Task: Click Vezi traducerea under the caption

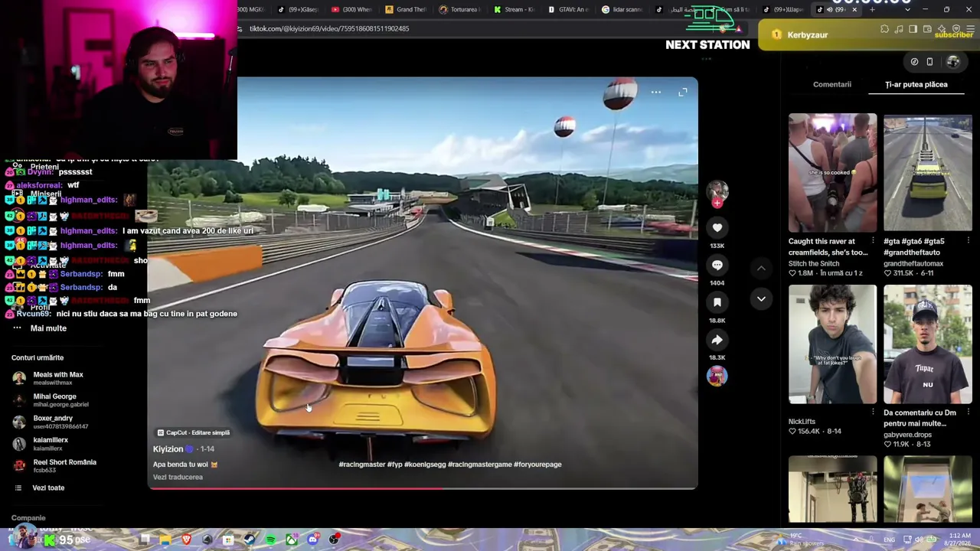Action: pos(178,477)
